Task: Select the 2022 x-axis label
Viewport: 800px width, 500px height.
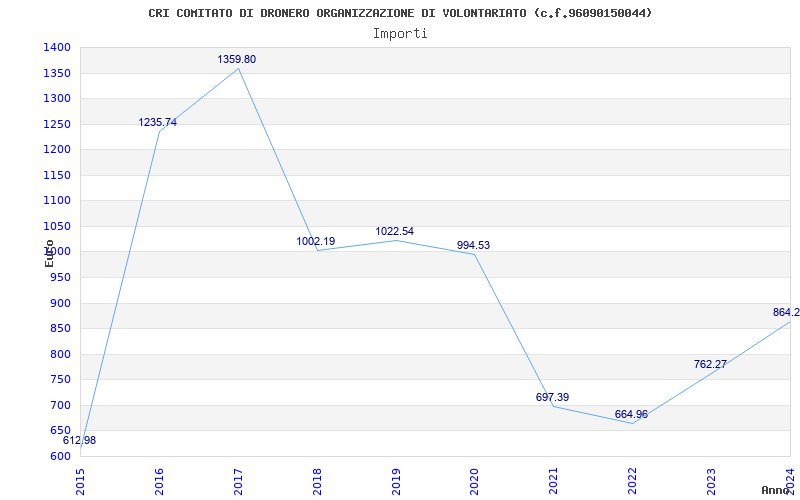Action: tap(633, 481)
